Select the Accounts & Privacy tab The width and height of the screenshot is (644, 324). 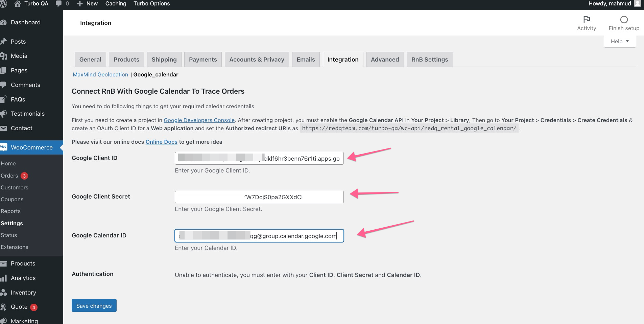point(257,60)
